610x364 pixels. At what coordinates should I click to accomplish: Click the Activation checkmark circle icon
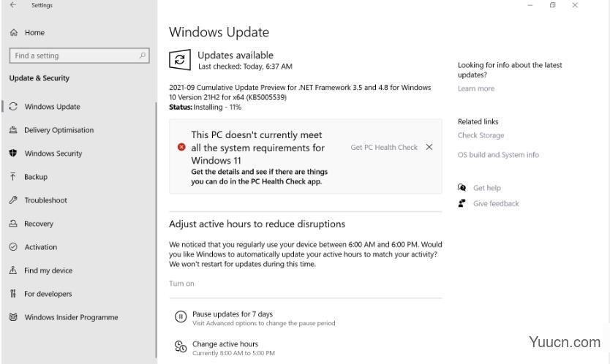click(x=13, y=247)
